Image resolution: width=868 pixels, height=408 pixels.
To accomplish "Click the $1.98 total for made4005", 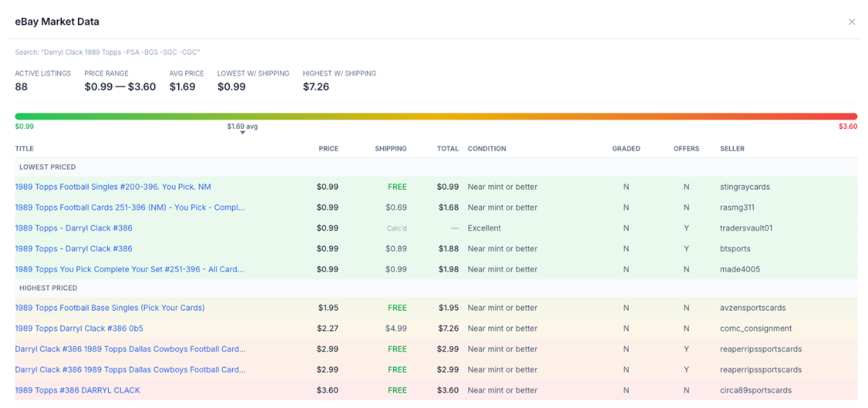I will (449, 270).
